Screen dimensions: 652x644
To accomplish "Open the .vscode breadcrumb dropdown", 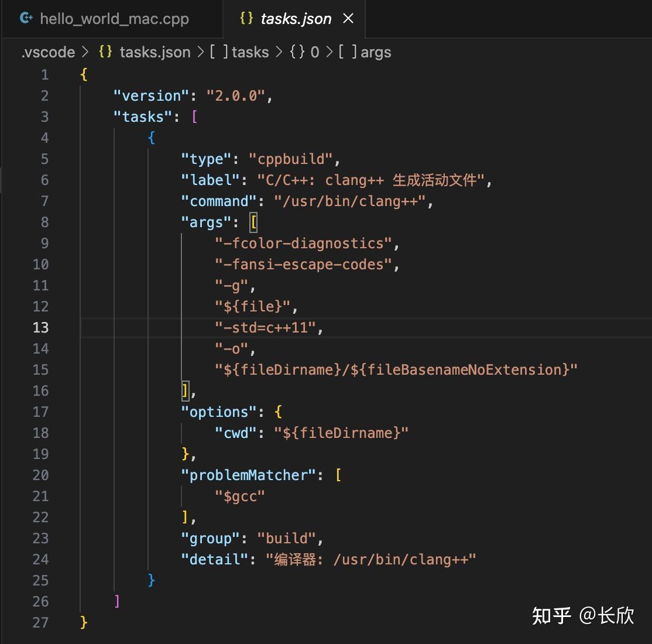I will (47, 52).
